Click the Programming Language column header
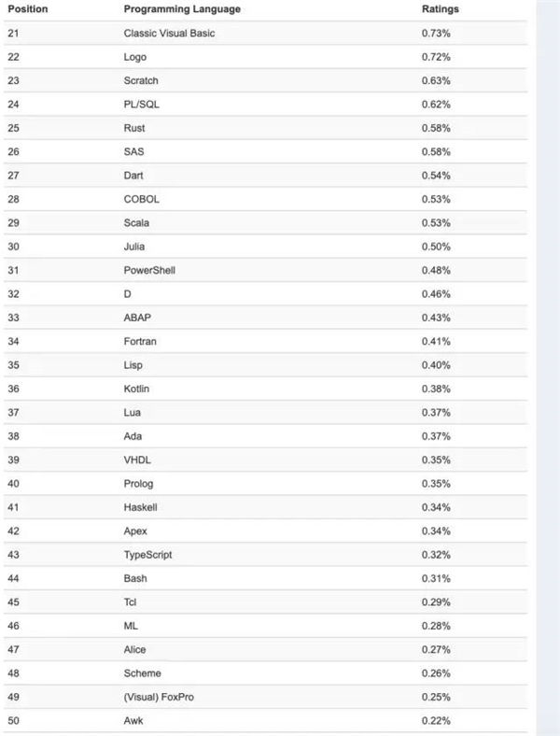The height and width of the screenshot is (736, 560). pos(182,9)
